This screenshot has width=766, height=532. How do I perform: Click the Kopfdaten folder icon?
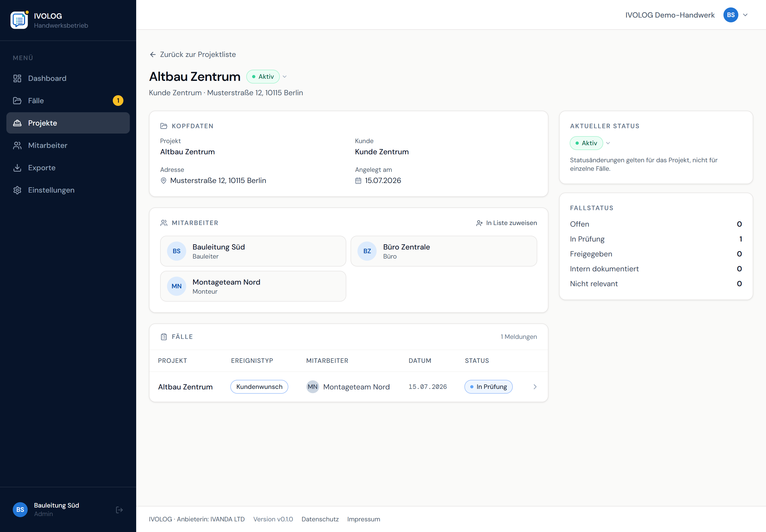click(164, 126)
